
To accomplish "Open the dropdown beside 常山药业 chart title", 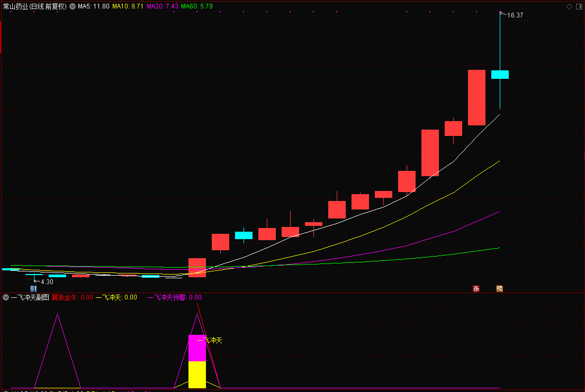I will coord(73,6).
